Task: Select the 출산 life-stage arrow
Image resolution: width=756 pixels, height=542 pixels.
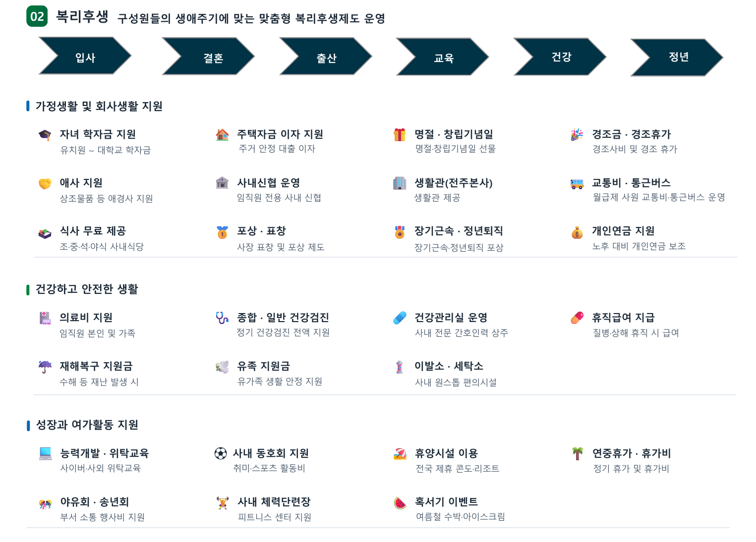Action: (x=326, y=56)
